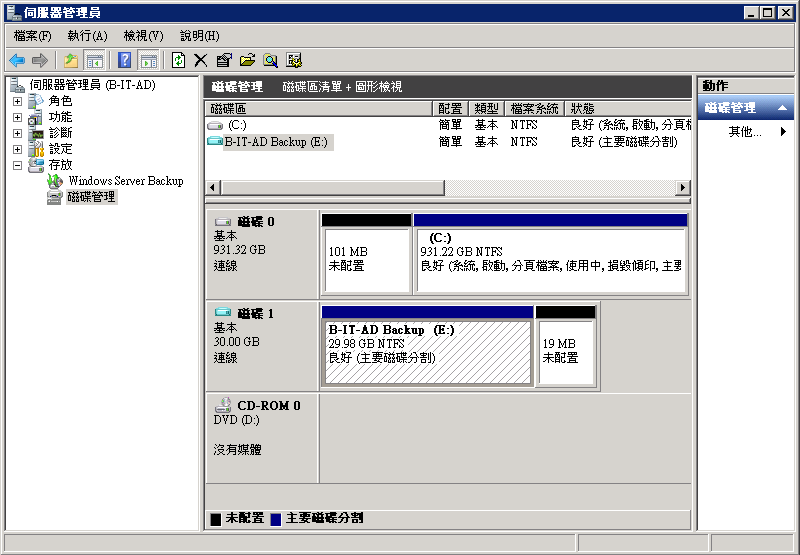Collapse the 存放 tree node
800x555 pixels.
point(17,165)
